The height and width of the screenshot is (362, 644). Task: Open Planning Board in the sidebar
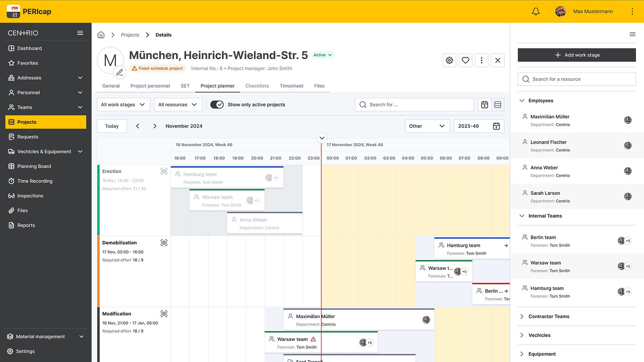pos(34,166)
